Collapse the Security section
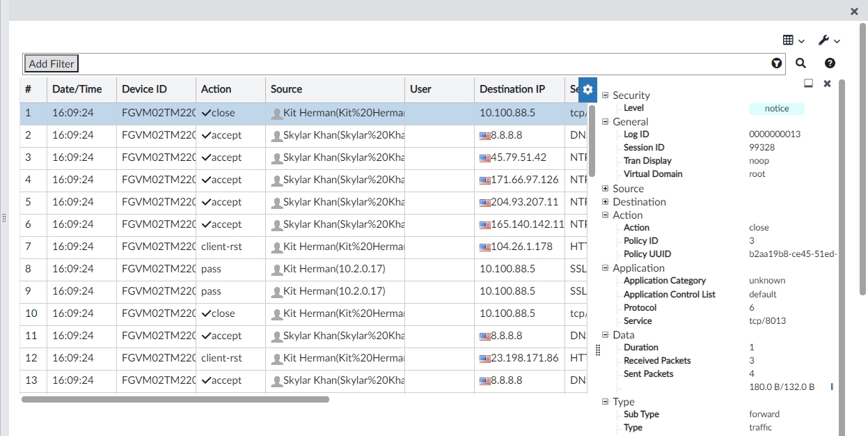Viewport: 868px width, 436px height. (x=605, y=95)
